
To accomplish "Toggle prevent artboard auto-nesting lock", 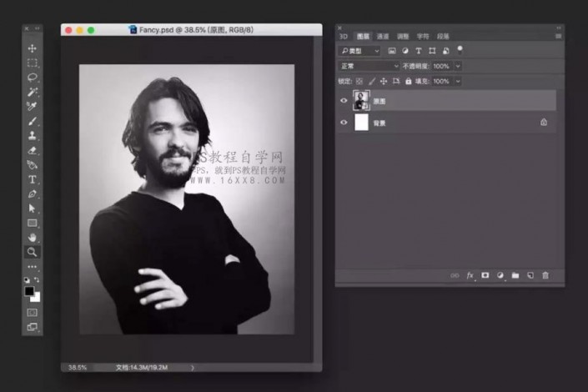I will pyautogui.click(x=396, y=81).
